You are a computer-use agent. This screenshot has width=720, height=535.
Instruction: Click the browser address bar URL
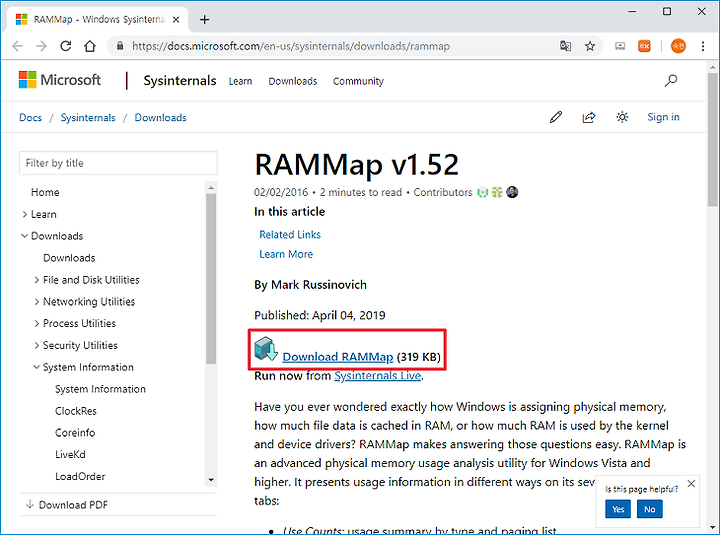[291, 46]
